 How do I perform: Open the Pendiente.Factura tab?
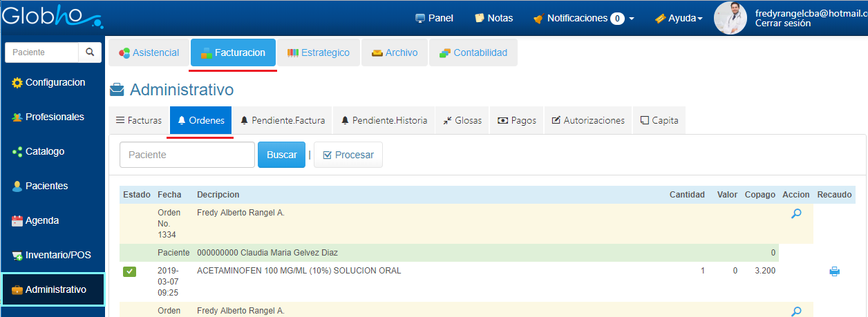click(283, 120)
